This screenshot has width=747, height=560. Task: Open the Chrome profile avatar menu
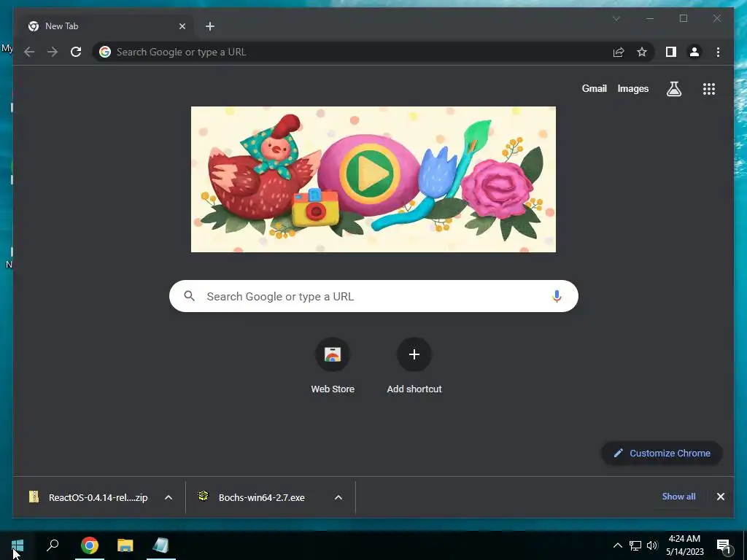pyautogui.click(x=694, y=52)
